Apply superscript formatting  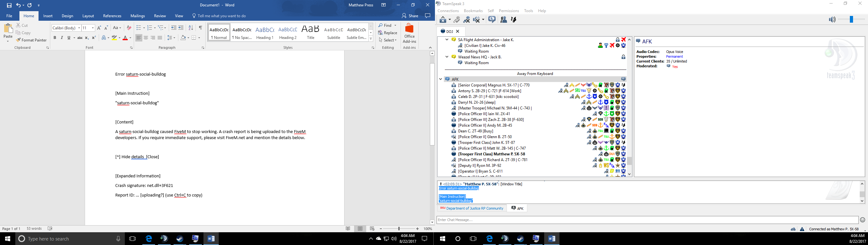point(94,38)
